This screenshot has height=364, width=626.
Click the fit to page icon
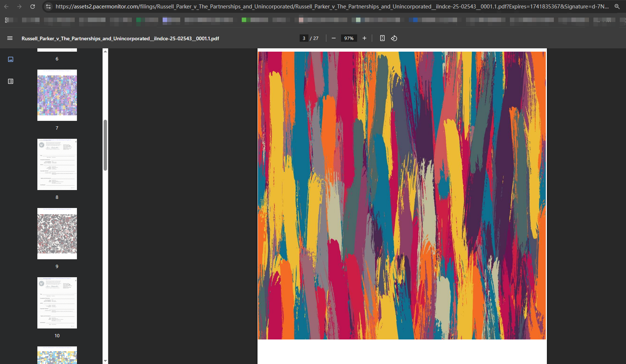coord(382,38)
